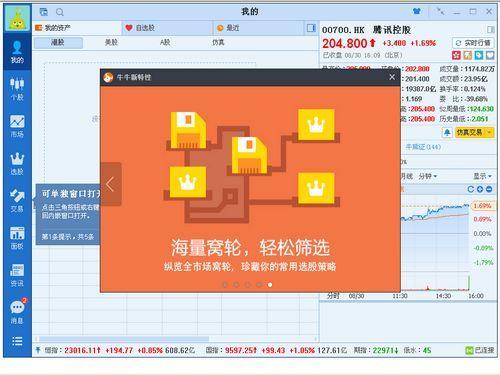Click the user avatar at the top left

(18, 18)
